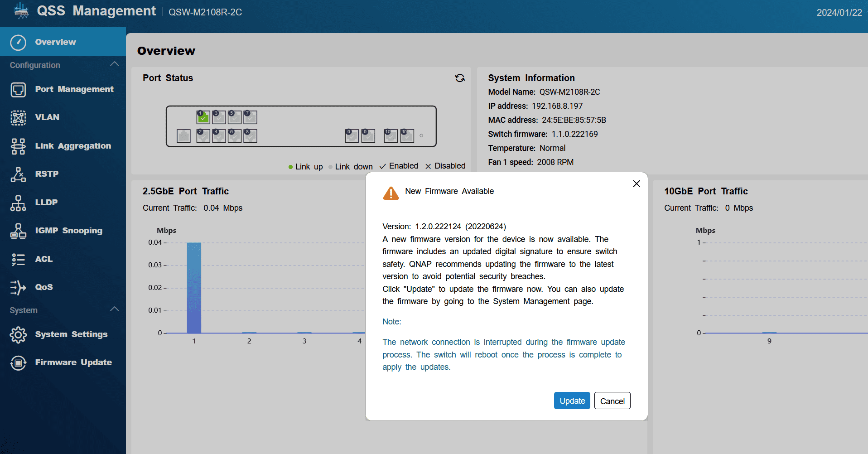Select port 7 in Port Status diagram
Image resolution: width=868 pixels, height=454 pixels.
point(251,117)
